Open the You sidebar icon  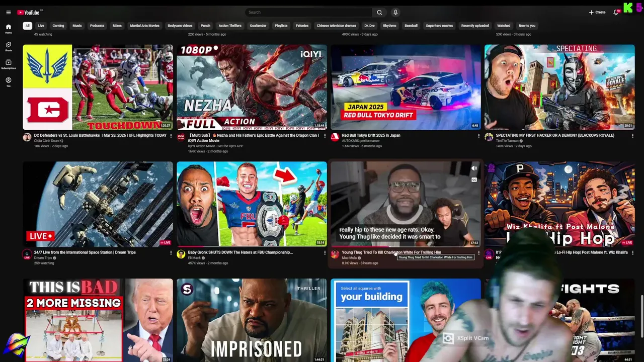click(9, 82)
